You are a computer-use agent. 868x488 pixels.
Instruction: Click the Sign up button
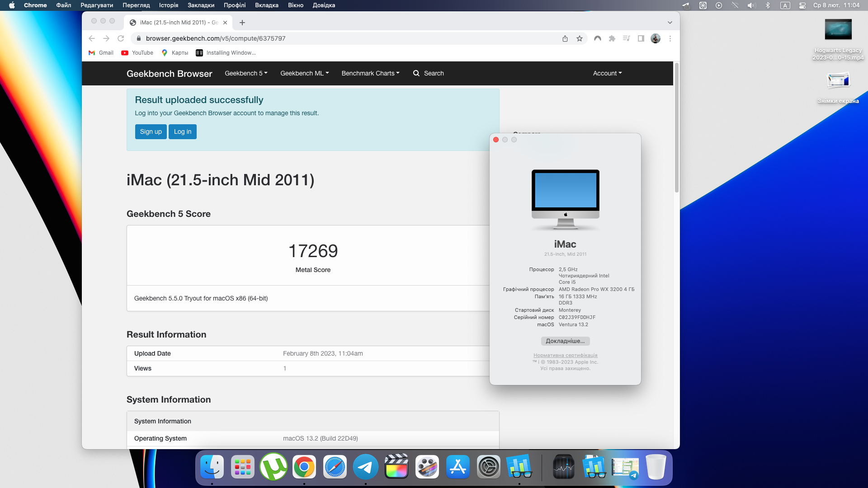point(151,131)
